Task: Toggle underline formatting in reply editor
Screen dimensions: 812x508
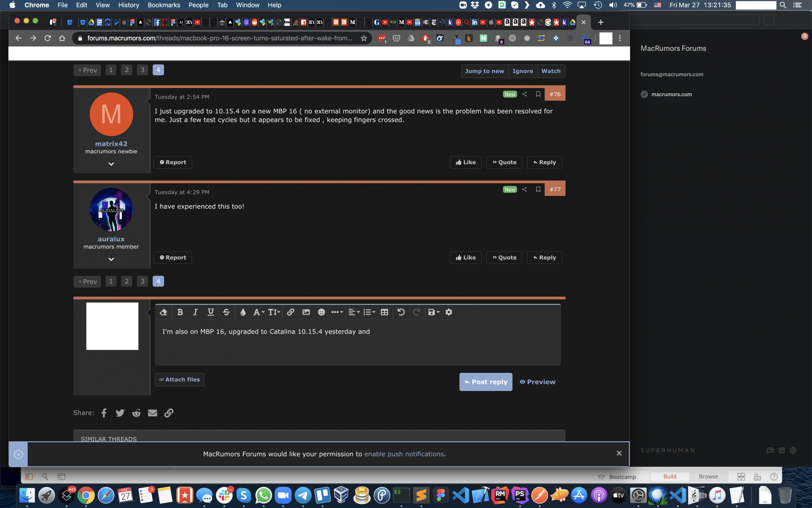Action: click(x=211, y=312)
